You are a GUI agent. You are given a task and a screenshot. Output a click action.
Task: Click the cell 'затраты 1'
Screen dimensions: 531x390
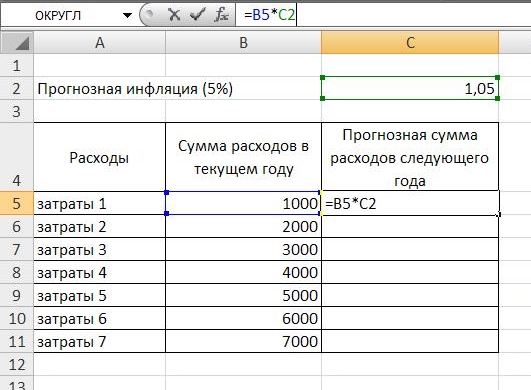pos(100,203)
